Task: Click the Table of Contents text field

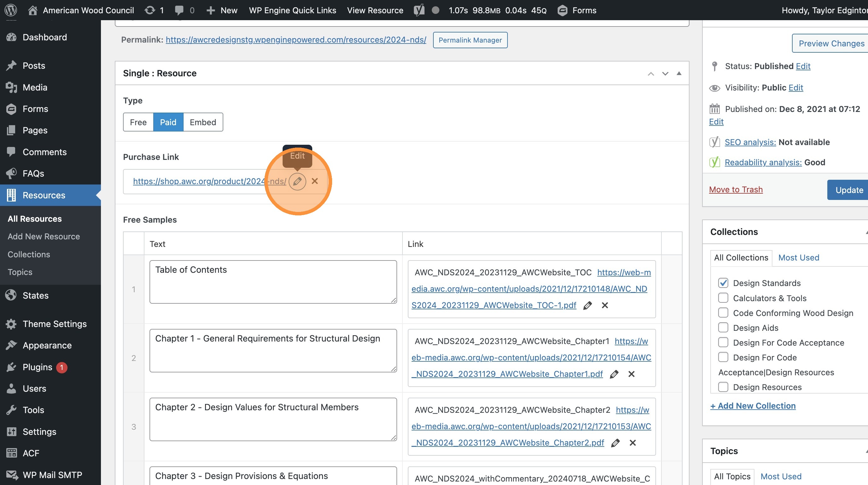Action: pyautogui.click(x=273, y=282)
